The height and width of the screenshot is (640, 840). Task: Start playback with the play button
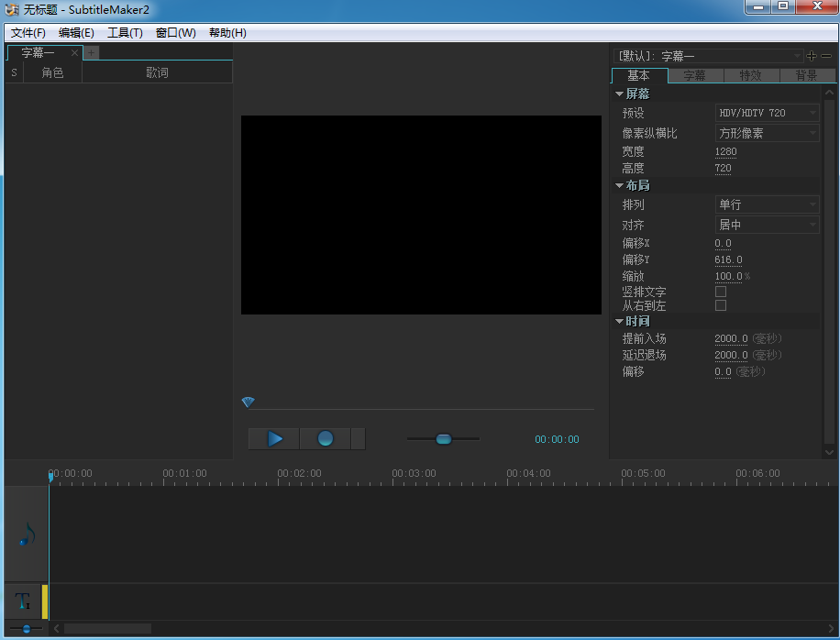[274, 438]
